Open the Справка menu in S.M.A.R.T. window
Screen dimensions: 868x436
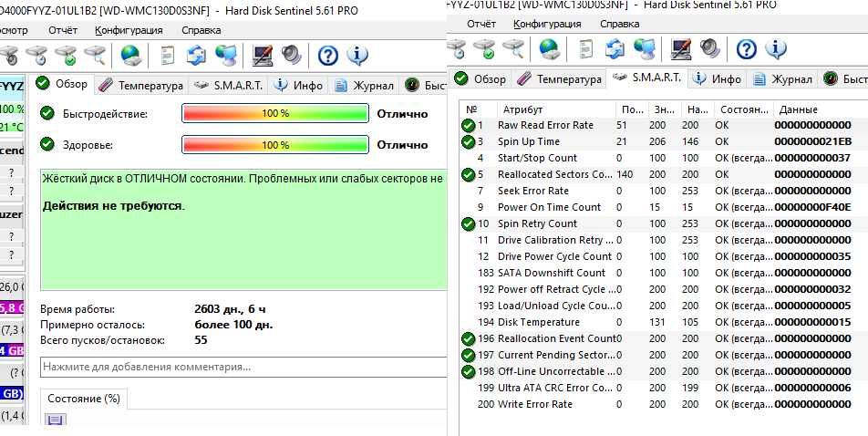pyautogui.click(x=619, y=24)
